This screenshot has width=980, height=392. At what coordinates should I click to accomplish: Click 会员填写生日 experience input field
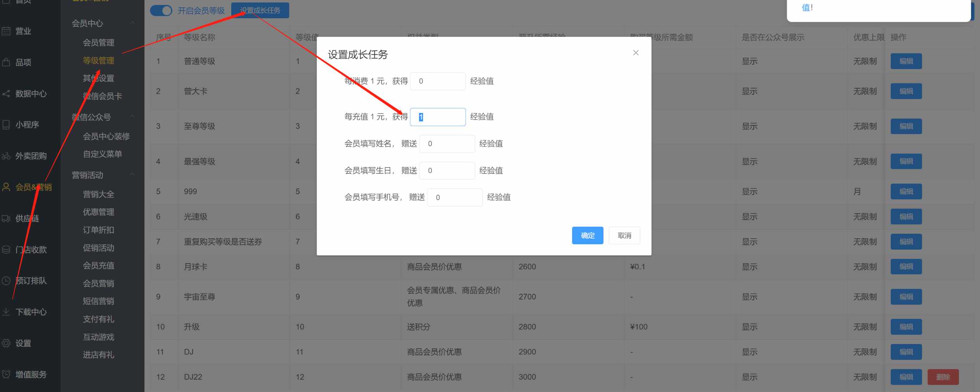[x=447, y=171]
